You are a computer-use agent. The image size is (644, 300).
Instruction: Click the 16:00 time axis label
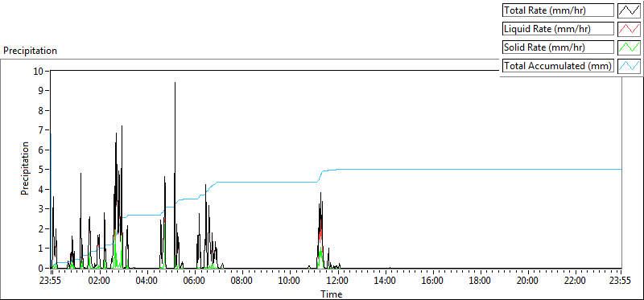[432, 281]
